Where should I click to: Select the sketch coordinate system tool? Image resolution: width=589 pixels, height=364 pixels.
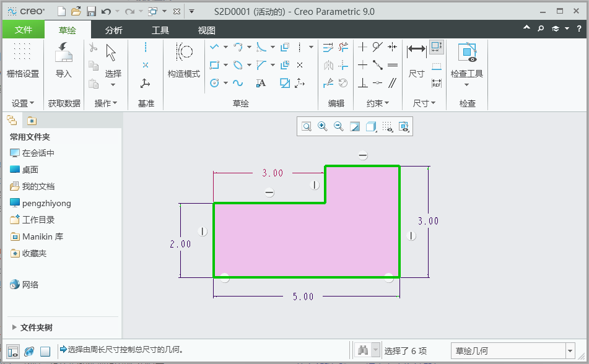click(x=300, y=83)
